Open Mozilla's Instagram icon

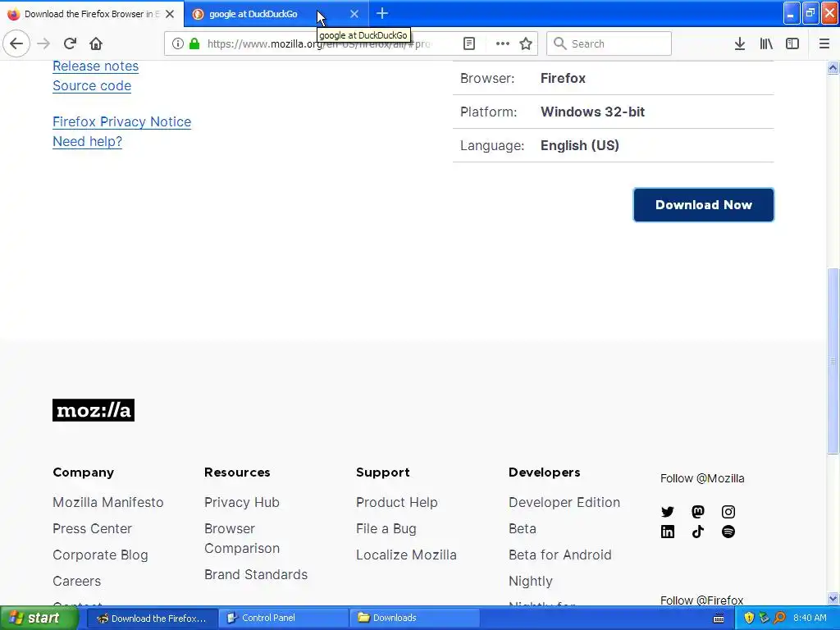(x=728, y=512)
